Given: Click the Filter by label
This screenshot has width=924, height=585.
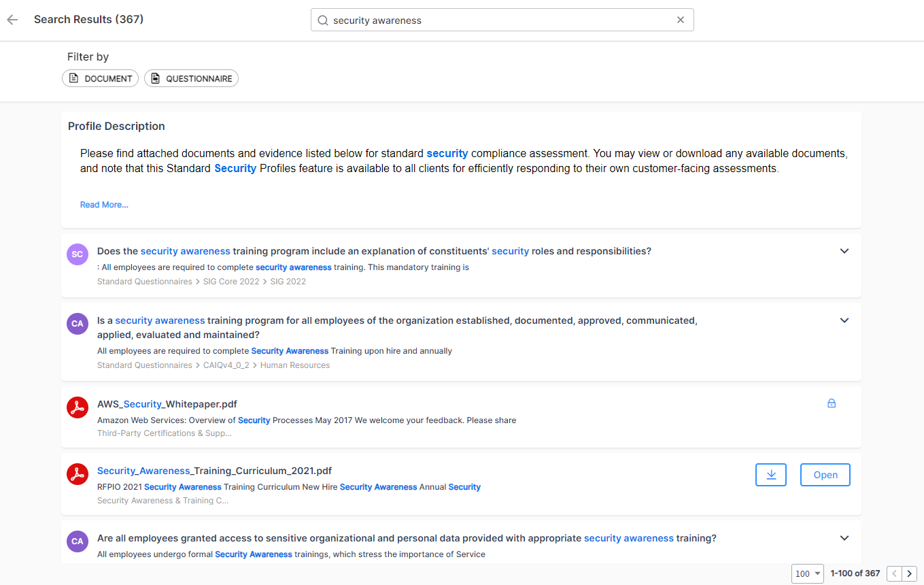Looking at the screenshot, I should coord(88,57).
